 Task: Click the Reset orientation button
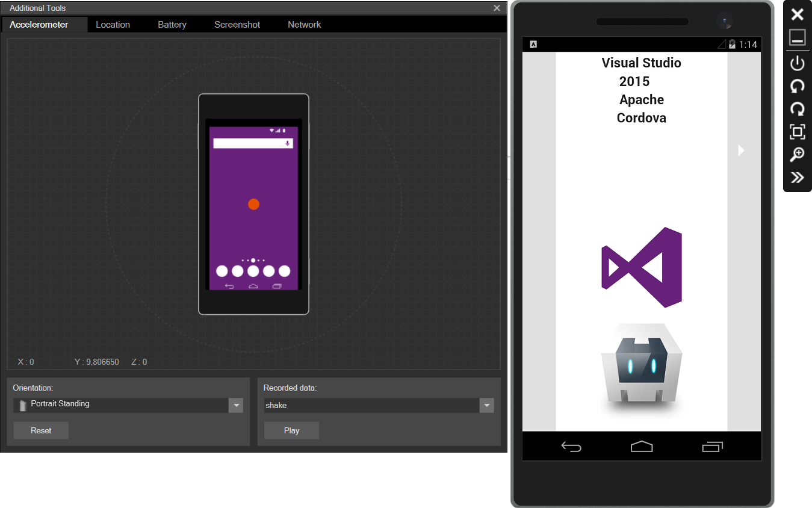coord(41,430)
